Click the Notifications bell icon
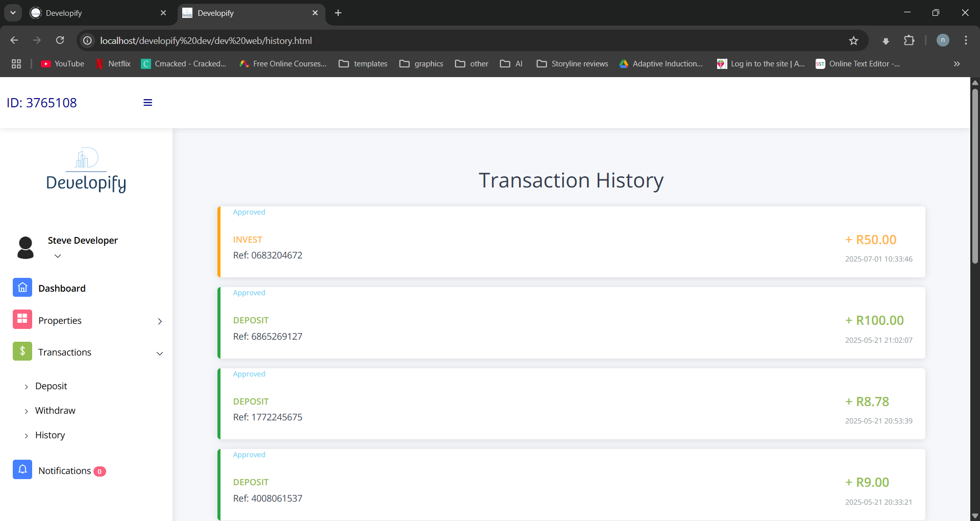Viewport: 980px width, 521px height. (x=22, y=470)
